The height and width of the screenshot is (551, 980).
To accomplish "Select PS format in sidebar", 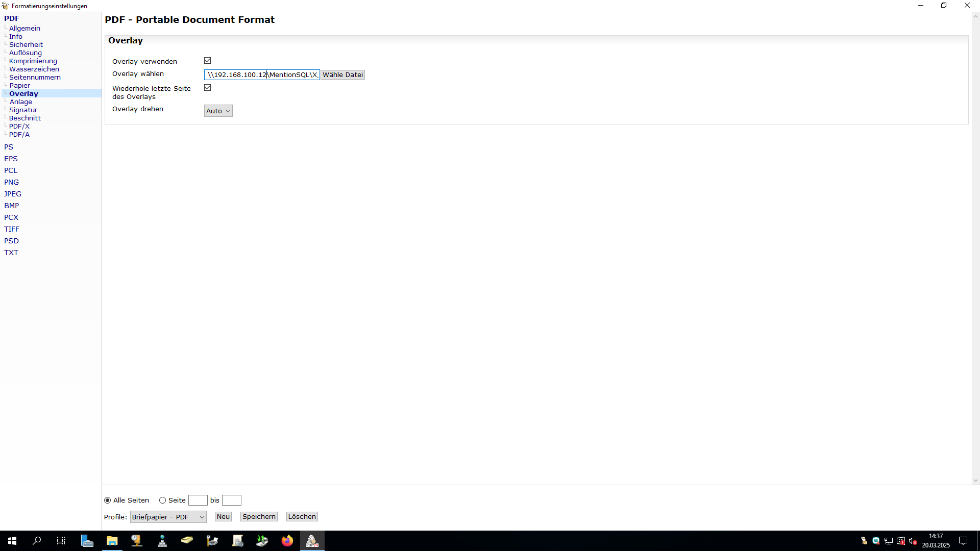I will [9, 147].
